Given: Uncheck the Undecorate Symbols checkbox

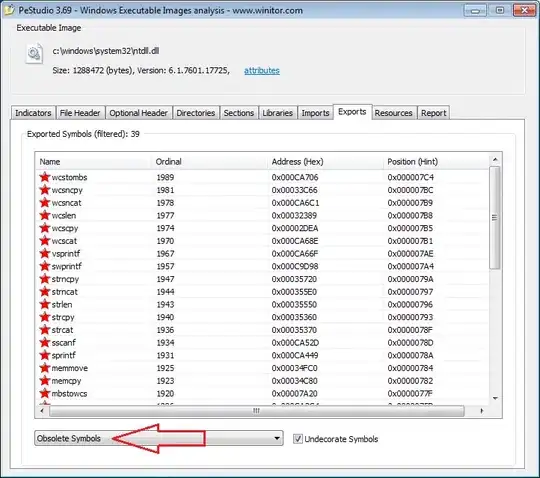Looking at the screenshot, I should (x=298, y=439).
